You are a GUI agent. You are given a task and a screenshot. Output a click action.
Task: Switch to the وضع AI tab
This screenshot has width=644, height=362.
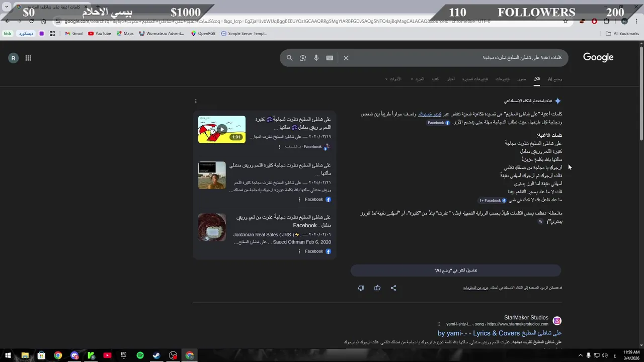point(555,79)
